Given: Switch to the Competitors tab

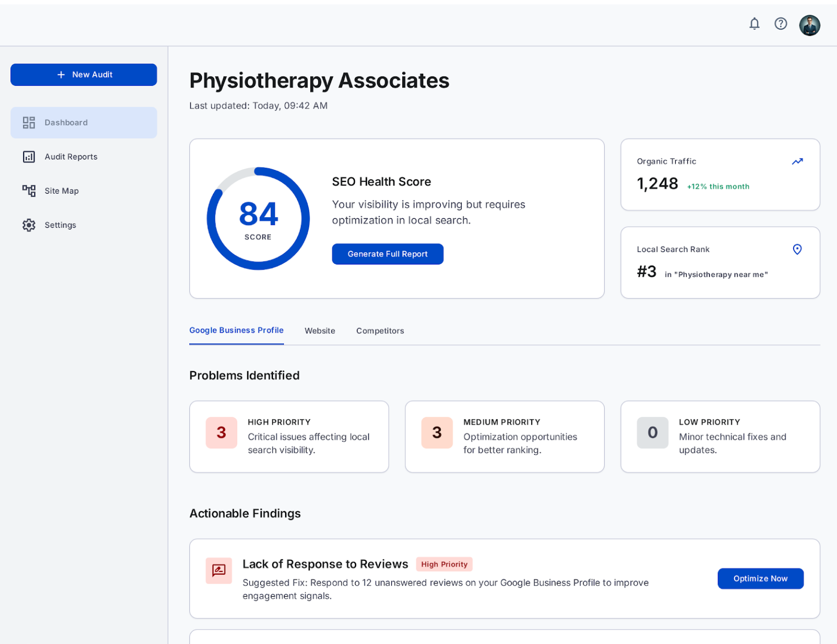Looking at the screenshot, I should (380, 331).
